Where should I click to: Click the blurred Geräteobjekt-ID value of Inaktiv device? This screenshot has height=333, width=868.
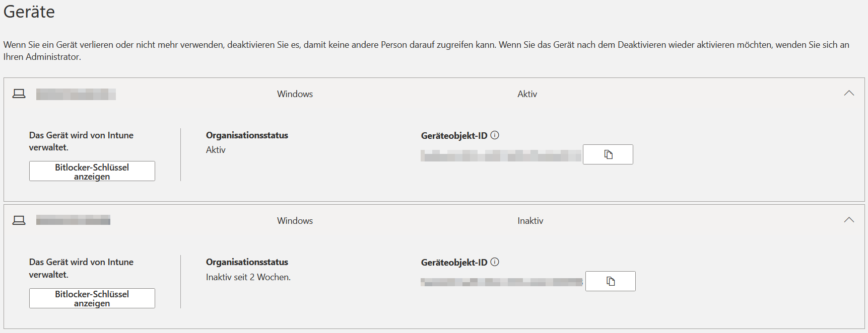click(x=502, y=282)
